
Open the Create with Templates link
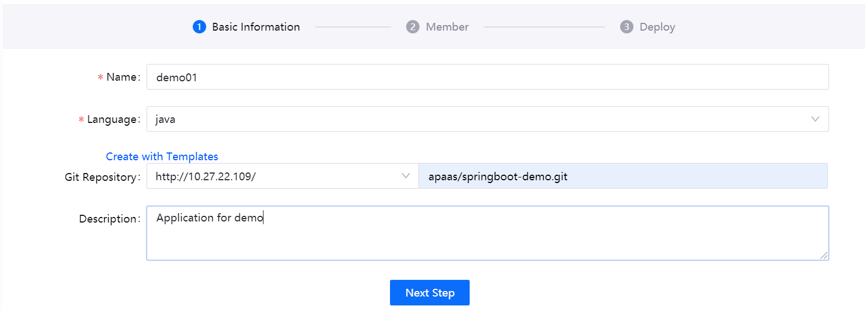[162, 156]
